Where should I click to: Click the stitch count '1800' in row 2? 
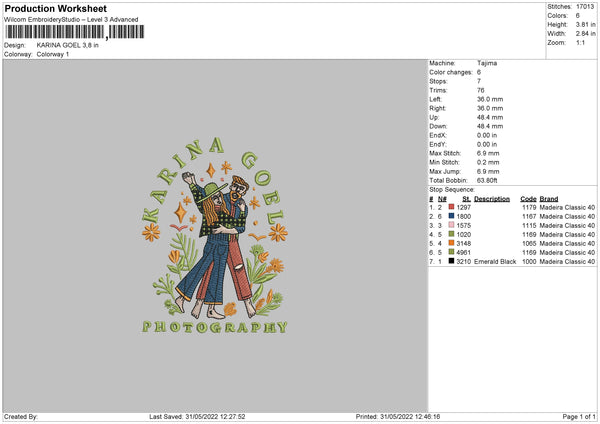pyautogui.click(x=463, y=217)
